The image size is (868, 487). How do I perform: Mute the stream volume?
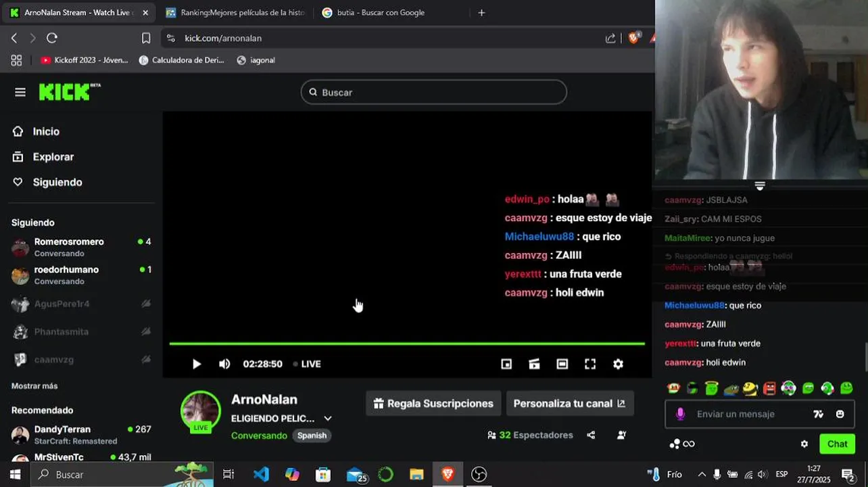click(x=224, y=364)
